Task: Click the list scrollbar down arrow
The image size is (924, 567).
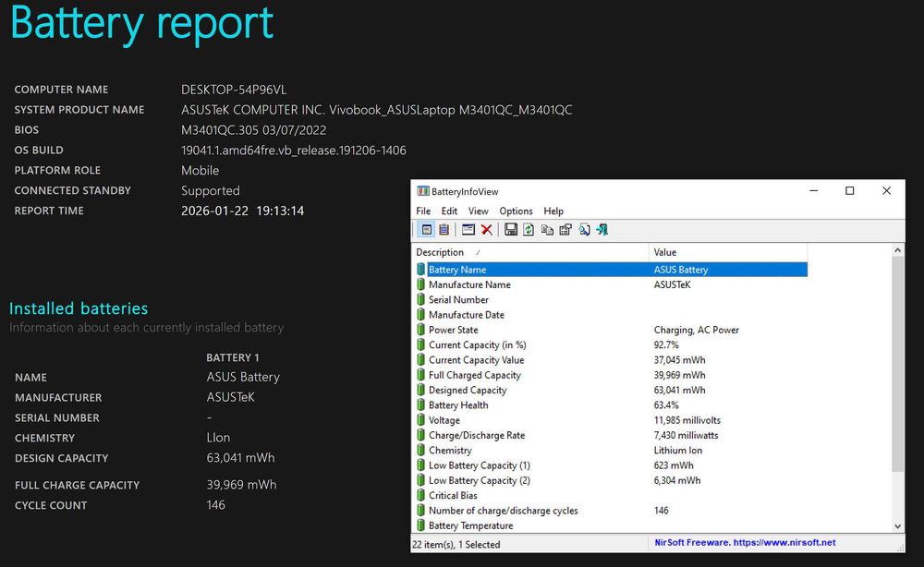Action: click(897, 526)
